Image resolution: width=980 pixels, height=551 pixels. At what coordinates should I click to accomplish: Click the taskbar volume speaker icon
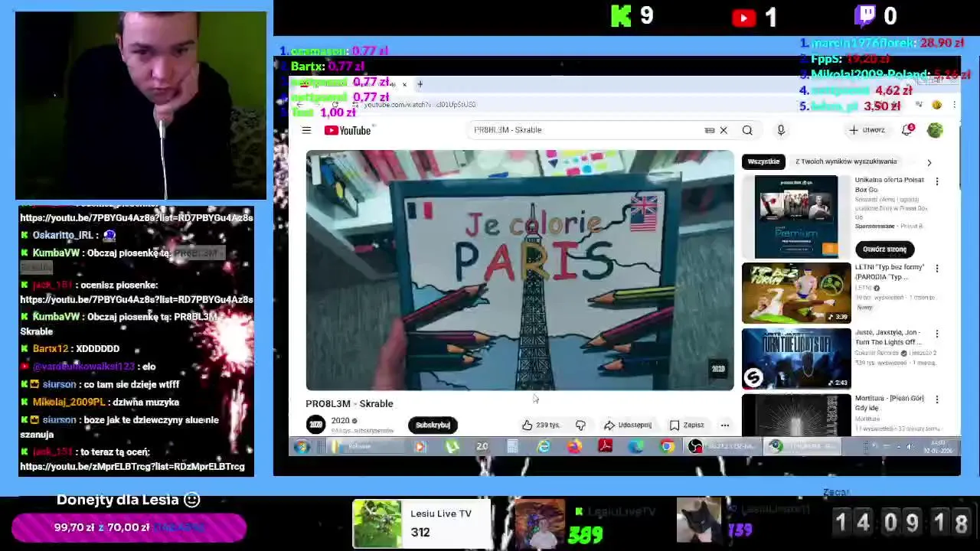[x=910, y=447]
